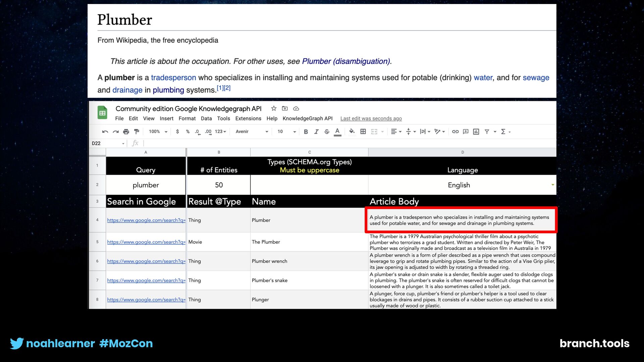Redo the last action

[116, 132]
